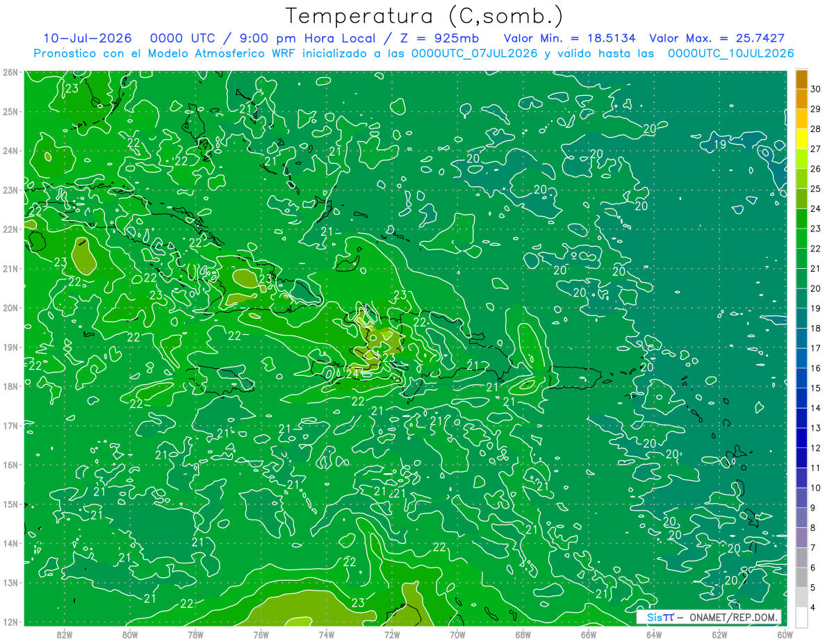Click the '24' contour label over Haiti
Screen dimensions: 834x644
pyautogui.click(x=352, y=374)
